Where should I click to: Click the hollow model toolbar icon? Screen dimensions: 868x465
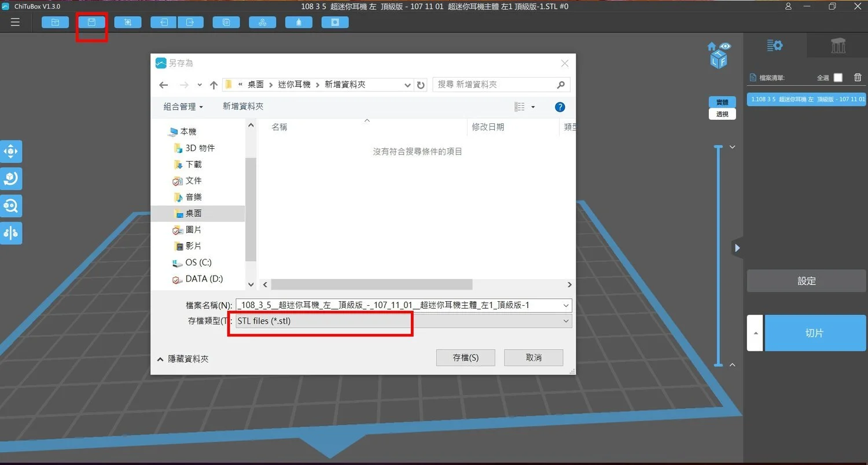pos(299,22)
